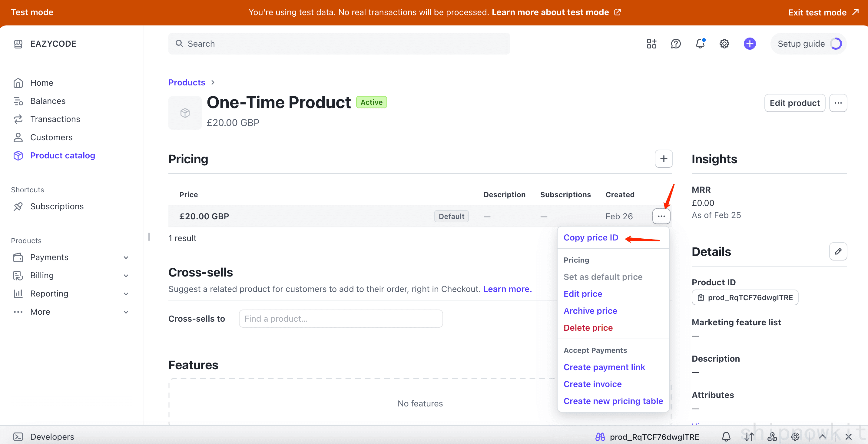Click the notifications bell icon in header
868x444 pixels.
tap(700, 44)
